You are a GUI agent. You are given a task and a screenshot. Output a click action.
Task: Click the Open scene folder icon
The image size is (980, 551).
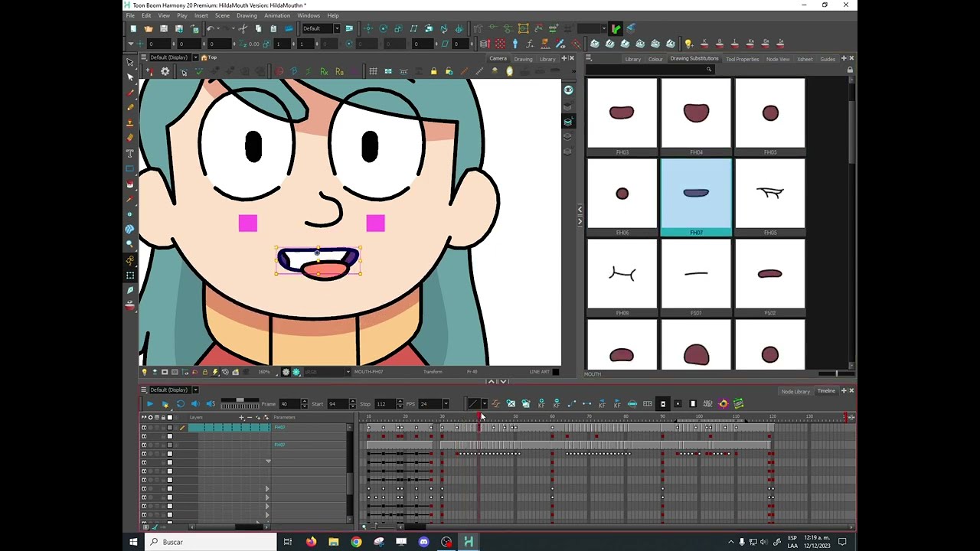click(x=148, y=28)
